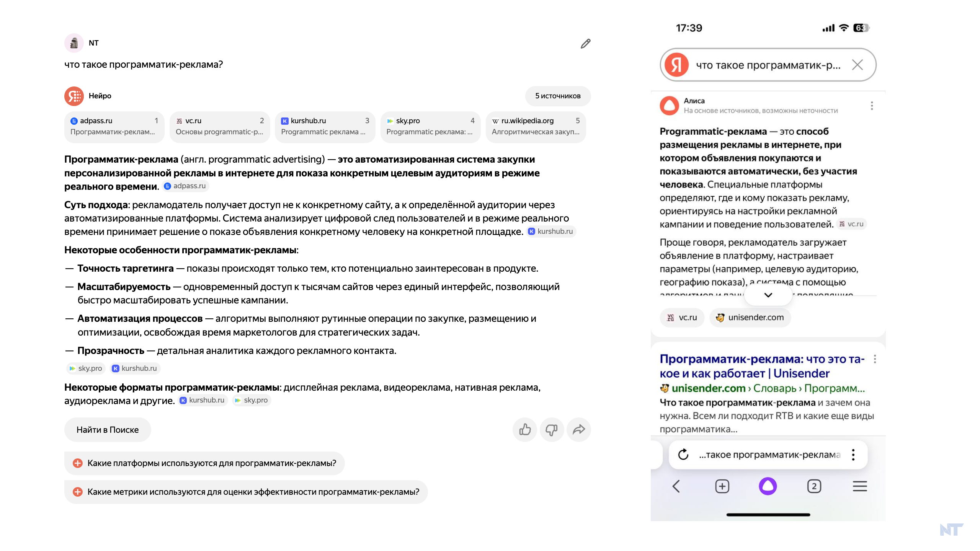
Task: Click the share arrow icon
Action: pyautogui.click(x=579, y=430)
